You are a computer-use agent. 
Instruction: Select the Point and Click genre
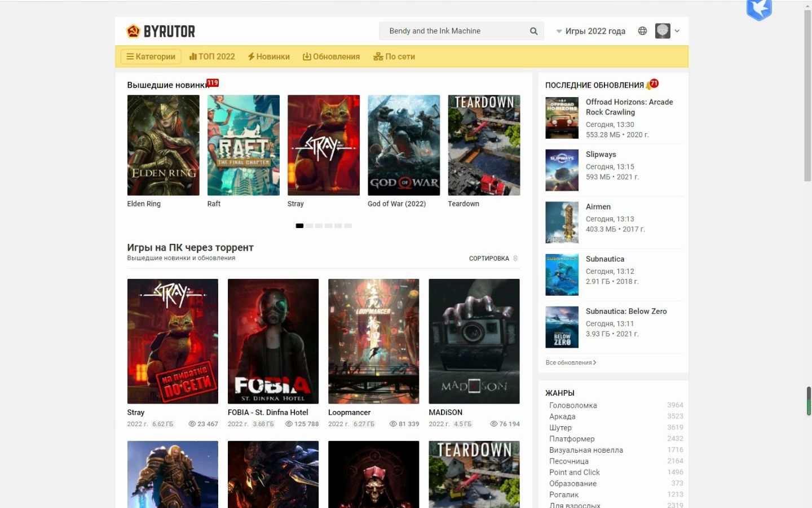[x=575, y=472]
